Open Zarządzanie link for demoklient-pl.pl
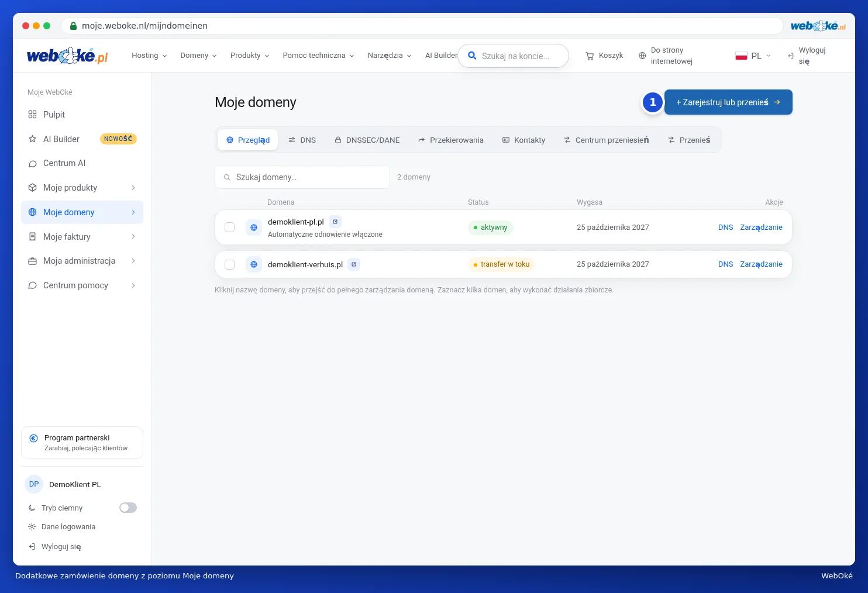This screenshot has height=593, width=868. [761, 227]
